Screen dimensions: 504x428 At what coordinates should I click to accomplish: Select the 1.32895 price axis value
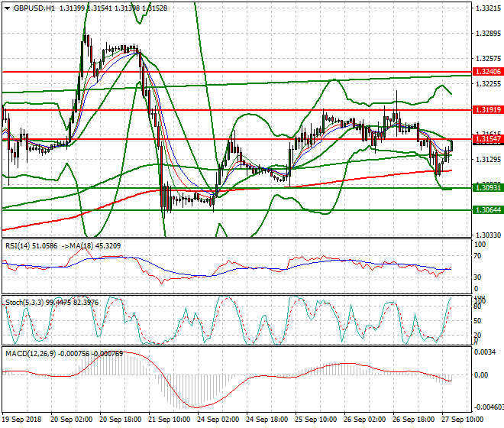[x=488, y=34]
